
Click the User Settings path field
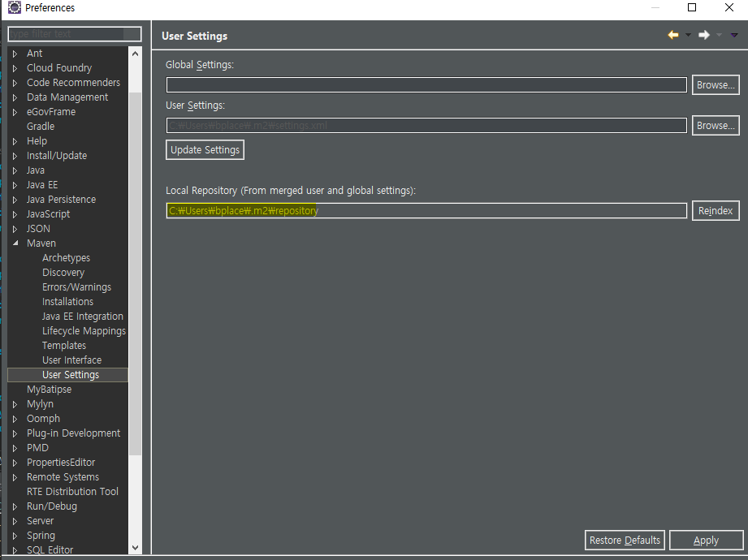tap(426, 125)
